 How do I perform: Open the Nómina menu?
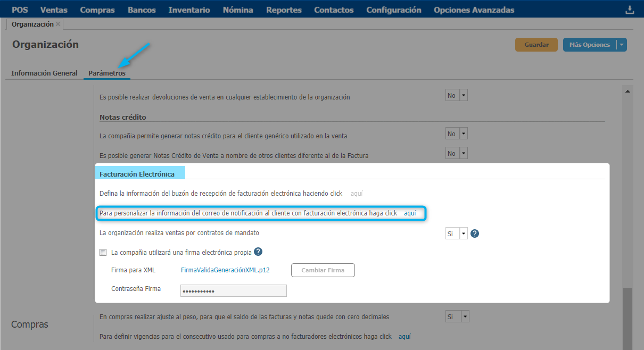coord(238,10)
